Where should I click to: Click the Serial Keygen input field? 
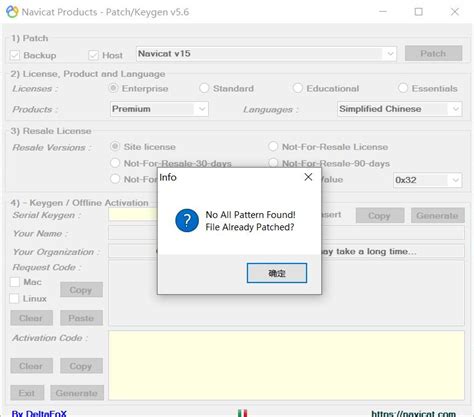point(133,215)
